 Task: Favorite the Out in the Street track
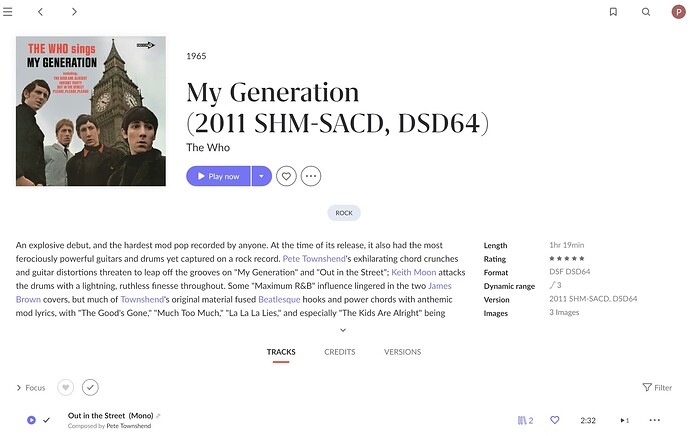(554, 420)
